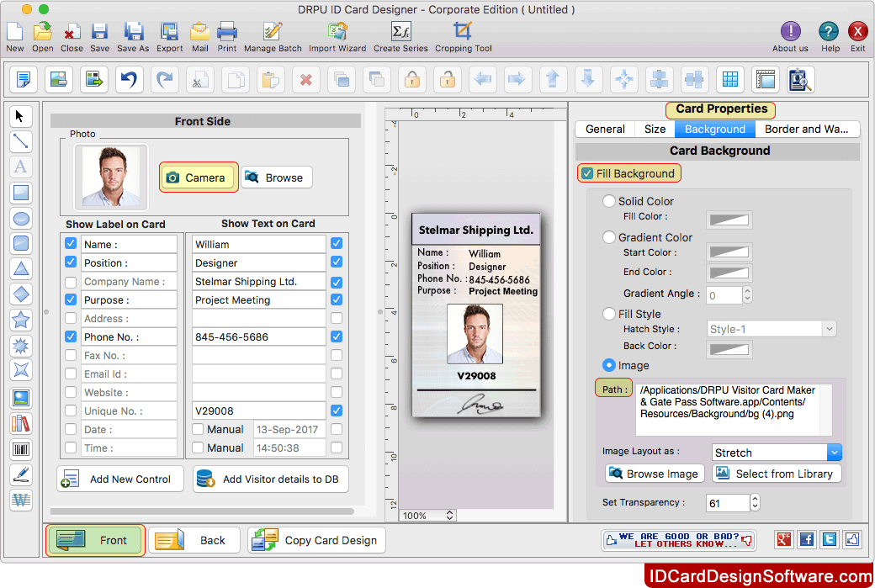Screen dimensions: 875x588
Task: Switch to the Size tab
Action: click(x=655, y=129)
